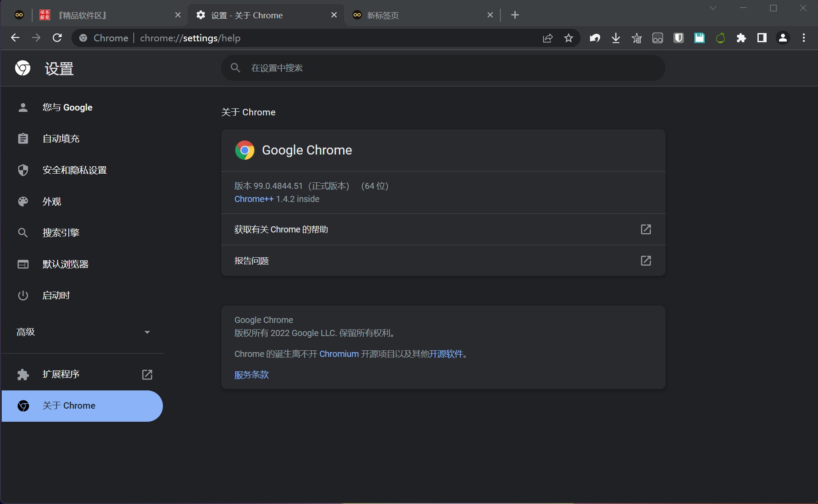Click the download manager icon in toolbar
The height and width of the screenshot is (504, 818).
point(615,38)
